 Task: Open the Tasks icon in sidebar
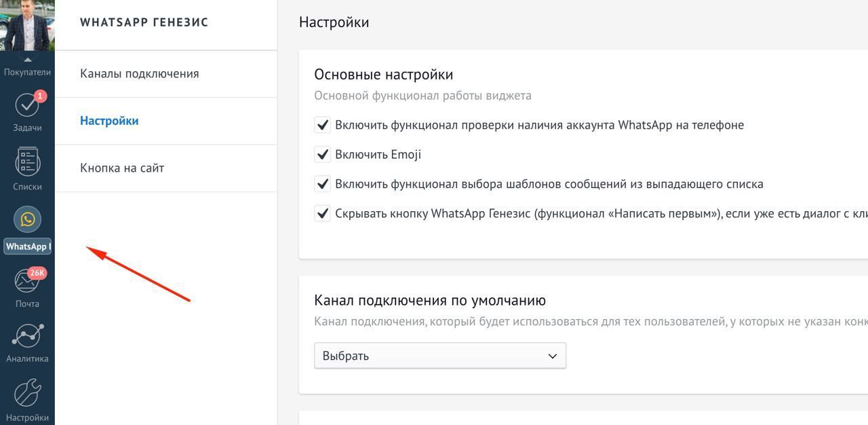coord(27,106)
